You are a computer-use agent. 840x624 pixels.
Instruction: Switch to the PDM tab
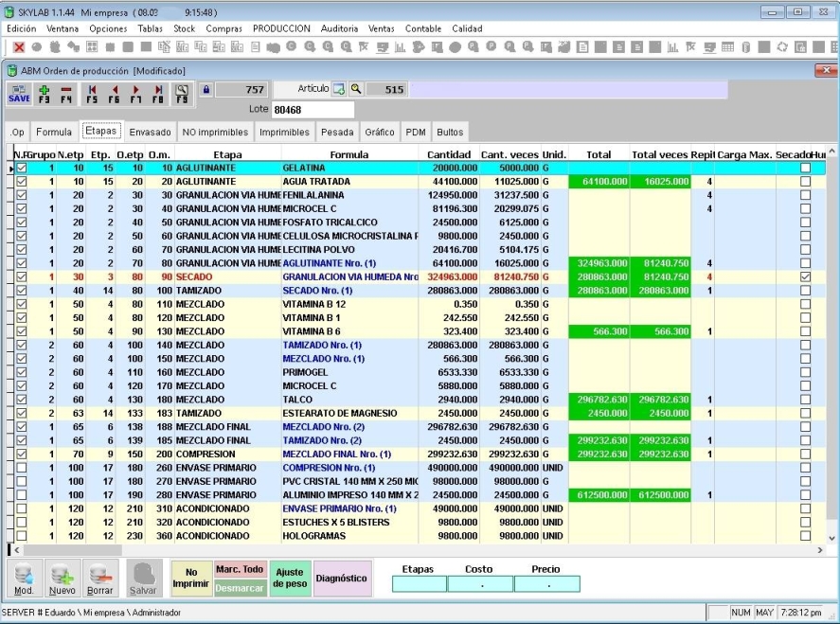416,133
